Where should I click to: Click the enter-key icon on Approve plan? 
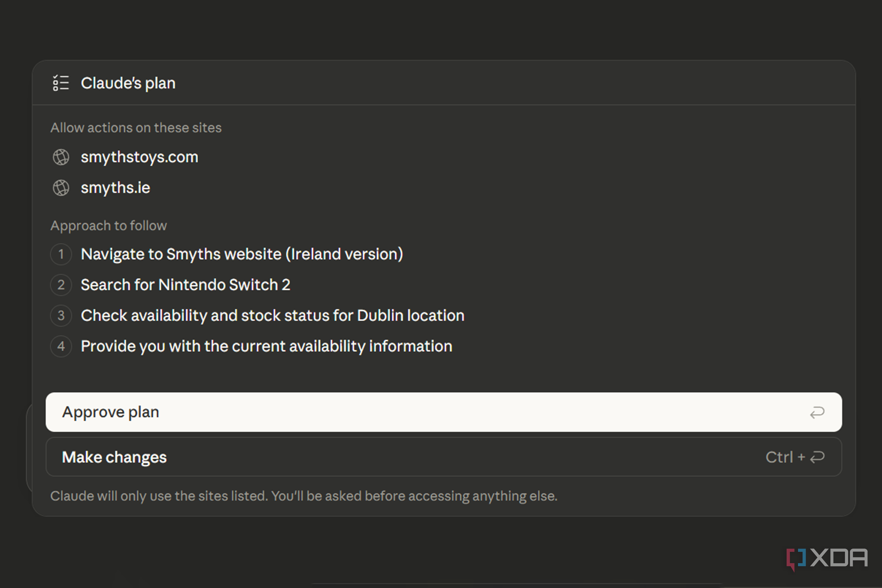coord(817,412)
